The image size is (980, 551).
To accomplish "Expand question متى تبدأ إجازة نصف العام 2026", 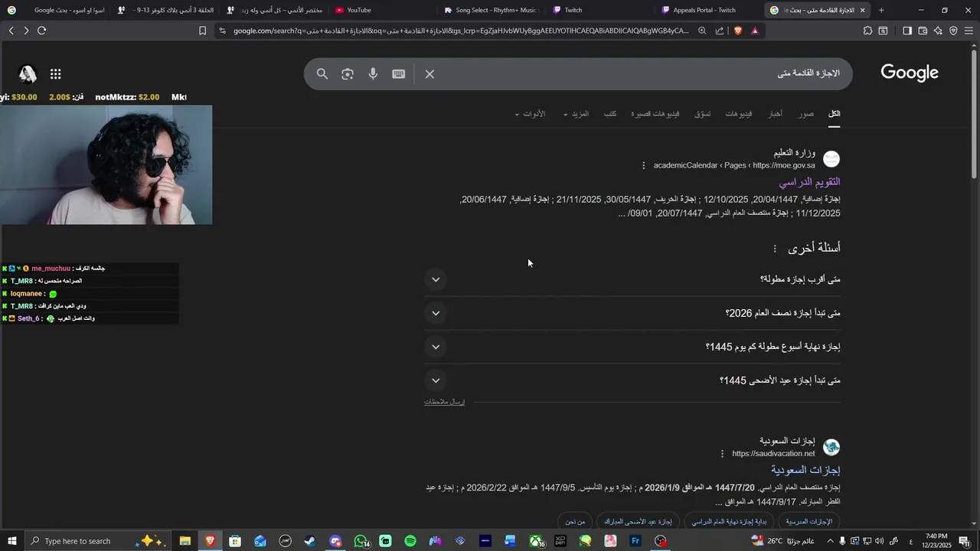I will tap(632, 313).
